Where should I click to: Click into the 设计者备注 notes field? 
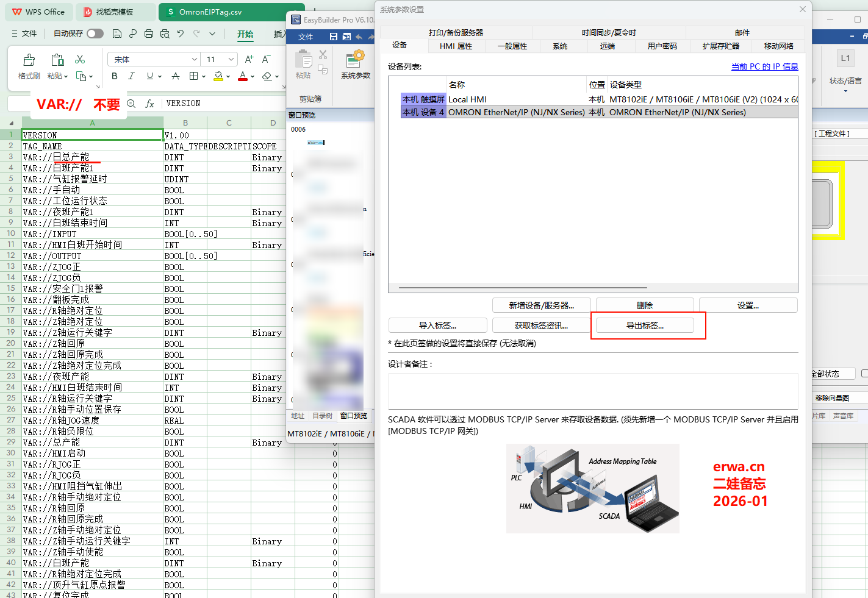pos(593,391)
